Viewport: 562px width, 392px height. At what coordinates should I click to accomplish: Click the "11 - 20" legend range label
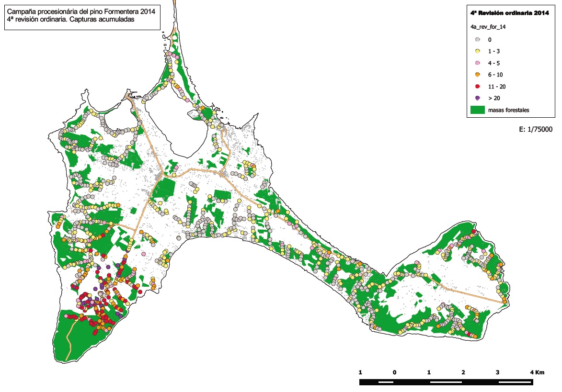click(497, 87)
